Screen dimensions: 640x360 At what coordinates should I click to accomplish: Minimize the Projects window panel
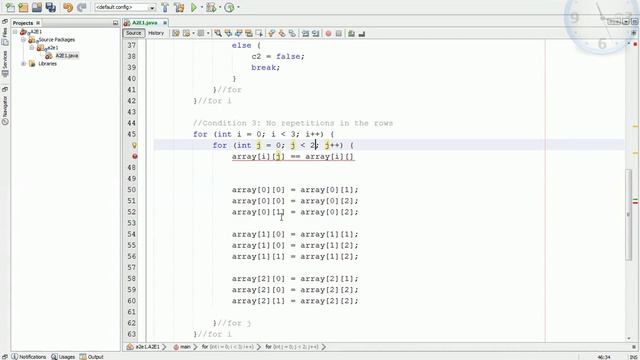pyautogui.click(x=116, y=23)
